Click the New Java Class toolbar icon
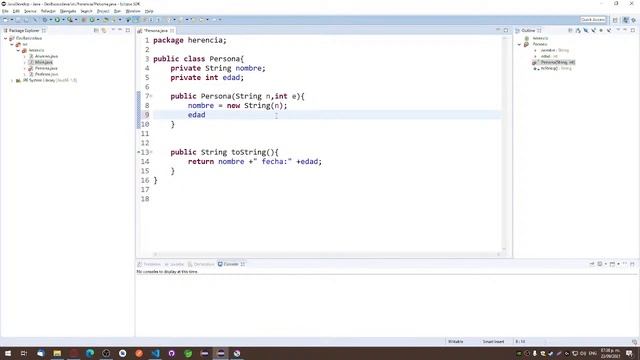The width and height of the screenshot is (640, 360). (92, 20)
